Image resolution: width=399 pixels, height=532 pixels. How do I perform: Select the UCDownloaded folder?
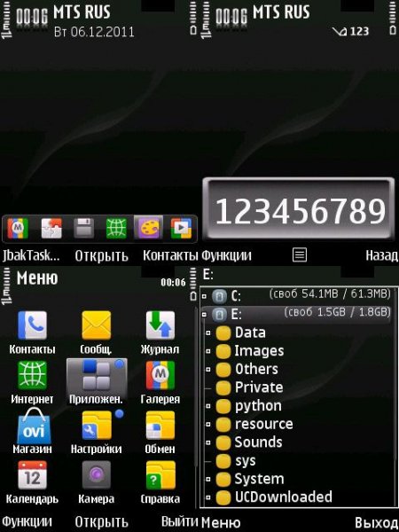tap(284, 497)
